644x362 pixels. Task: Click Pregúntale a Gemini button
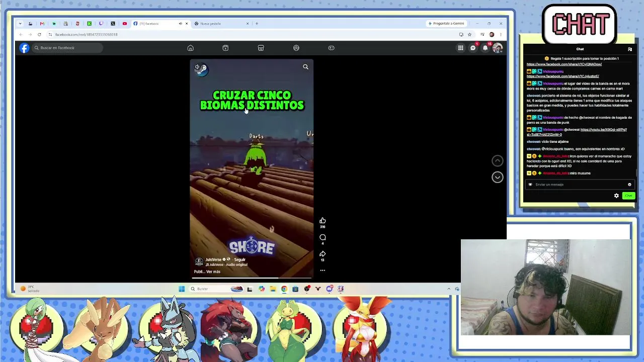[446, 24]
